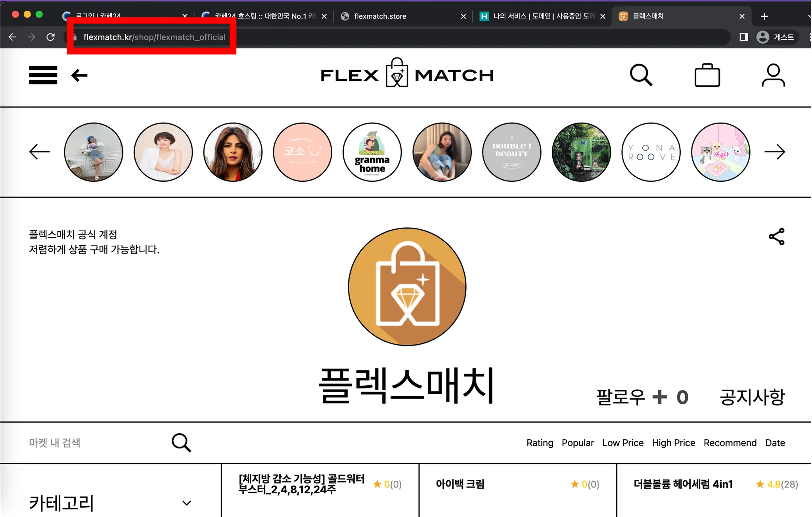Open the shopping bag cart icon
The image size is (812, 517).
tap(707, 75)
